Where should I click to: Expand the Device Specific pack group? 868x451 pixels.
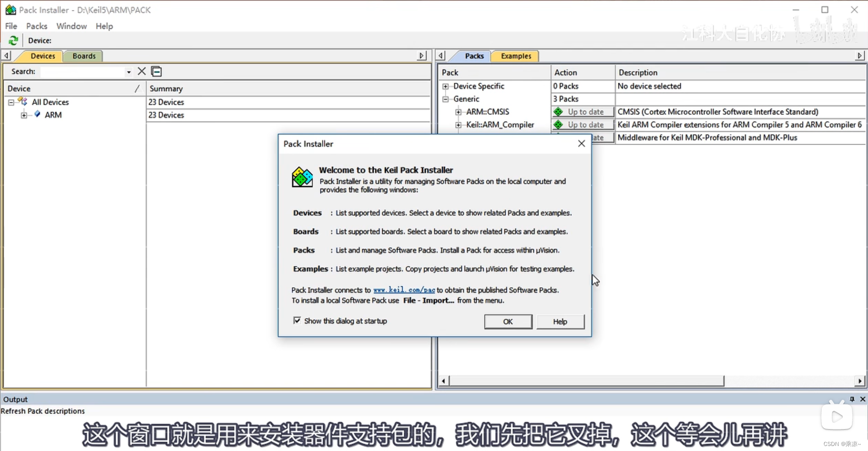coord(445,86)
